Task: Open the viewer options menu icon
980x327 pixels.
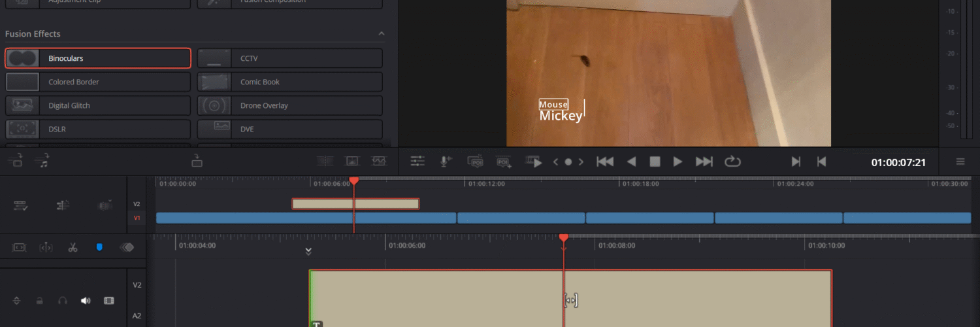Action: click(x=960, y=162)
